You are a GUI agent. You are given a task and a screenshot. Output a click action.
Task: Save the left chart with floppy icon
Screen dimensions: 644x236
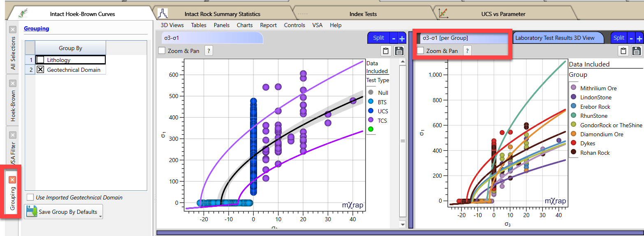click(399, 51)
